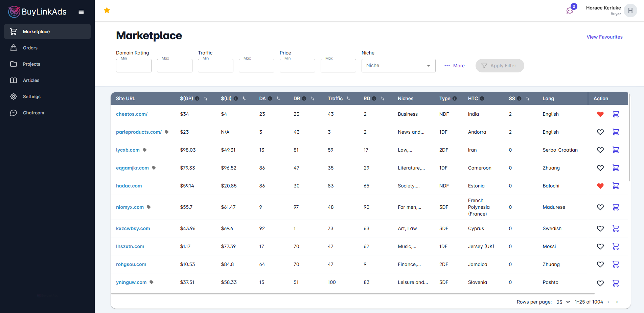Open chat messages notification icon
Image resolution: width=644 pixels, height=313 pixels.
[x=570, y=10]
